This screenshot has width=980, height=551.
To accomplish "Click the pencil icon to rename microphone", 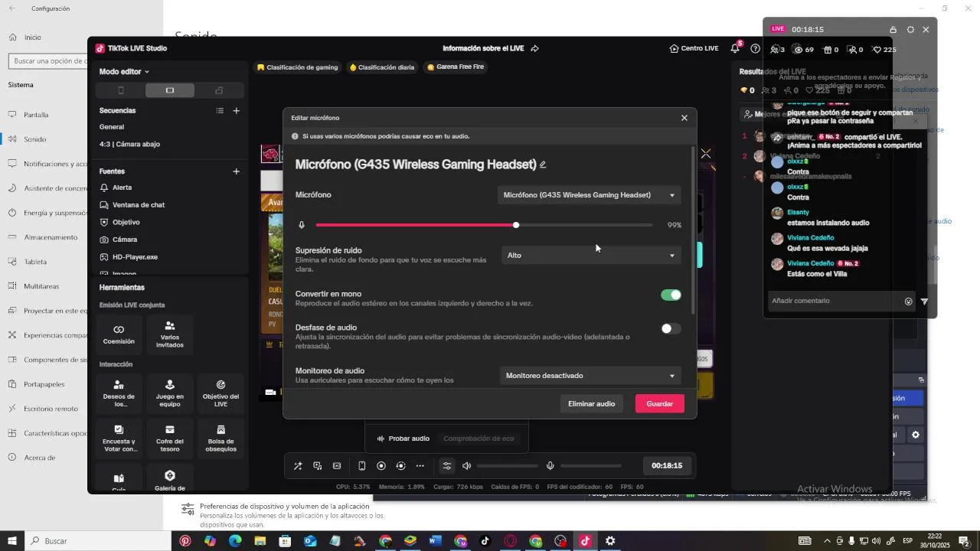I will click(543, 165).
